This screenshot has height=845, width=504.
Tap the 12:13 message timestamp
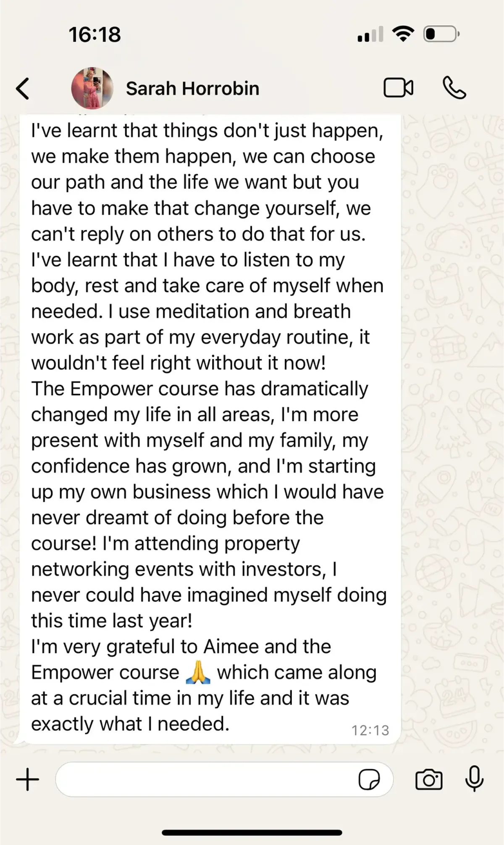click(x=370, y=730)
